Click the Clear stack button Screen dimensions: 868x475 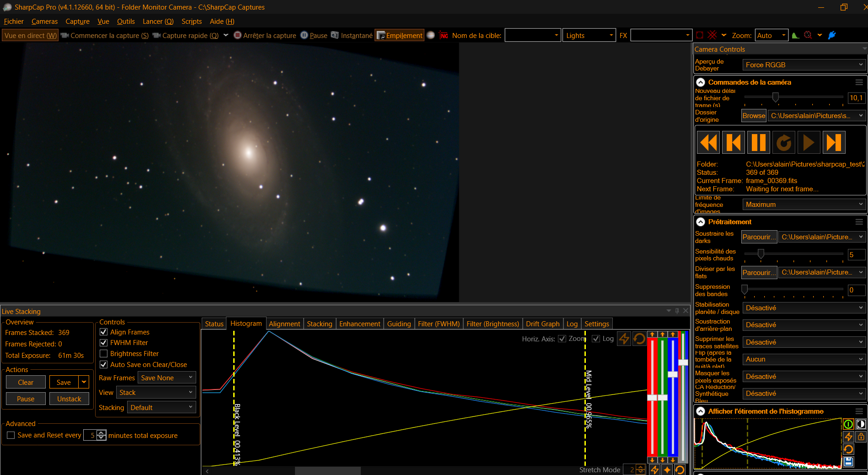pos(26,382)
